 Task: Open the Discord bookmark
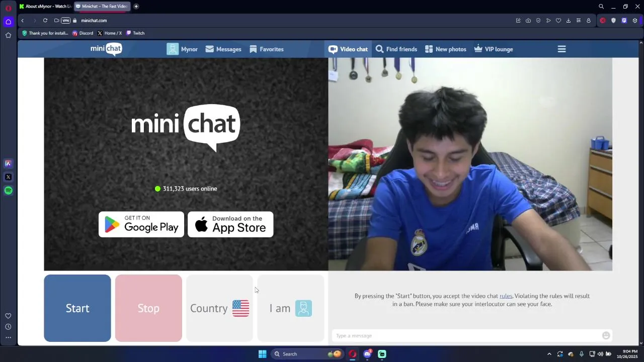[x=83, y=33]
